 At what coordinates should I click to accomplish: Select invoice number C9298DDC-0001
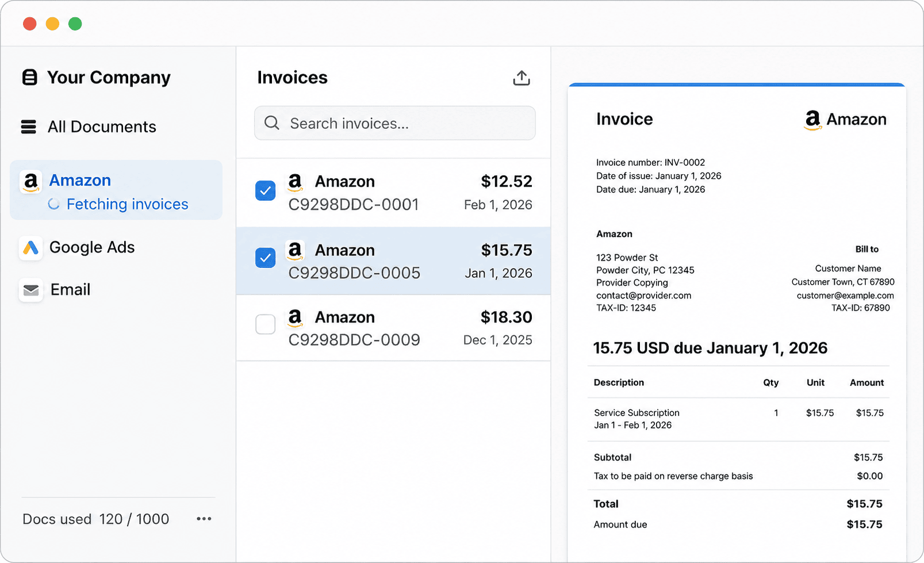tap(354, 205)
